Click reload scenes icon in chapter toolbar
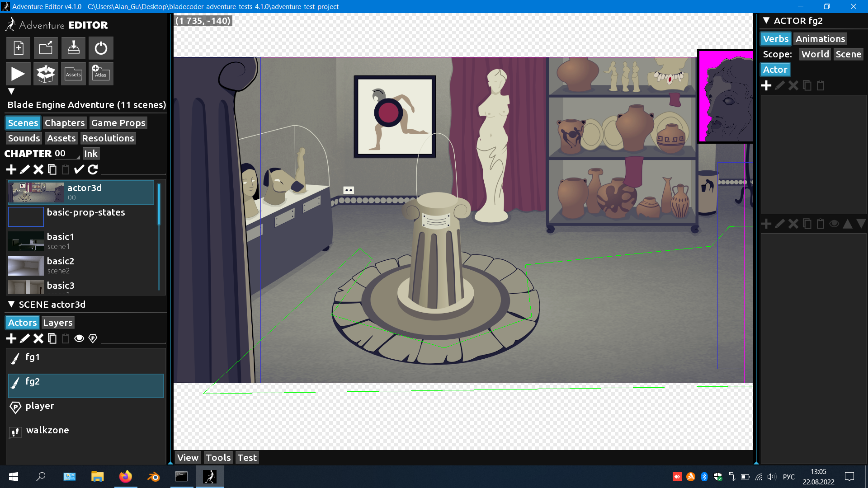The image size is (868, 488). click(93, 169)
